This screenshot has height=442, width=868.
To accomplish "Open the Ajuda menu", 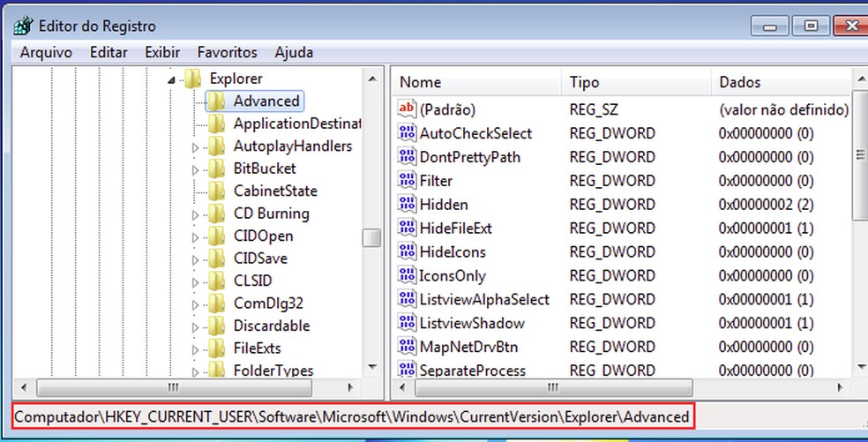I will (x=294, y=53).
